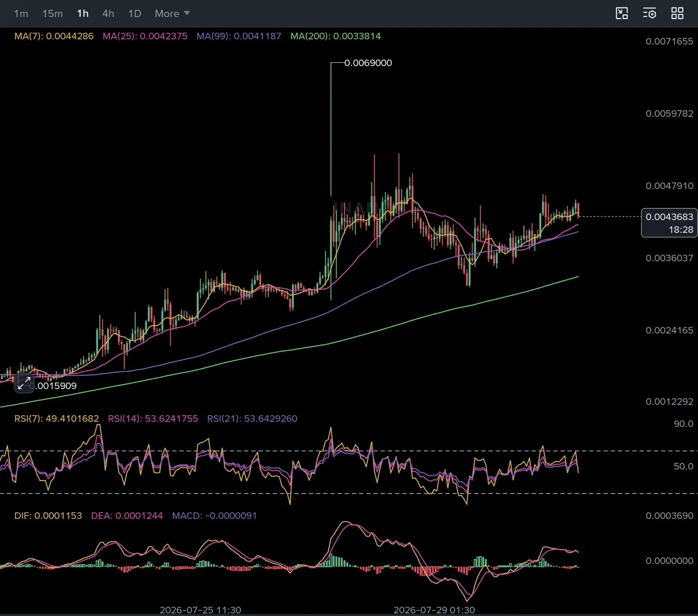698x616 pixels.
Task: Click the 0.0047910 price axis label
Action: click(x=669, y=186)
